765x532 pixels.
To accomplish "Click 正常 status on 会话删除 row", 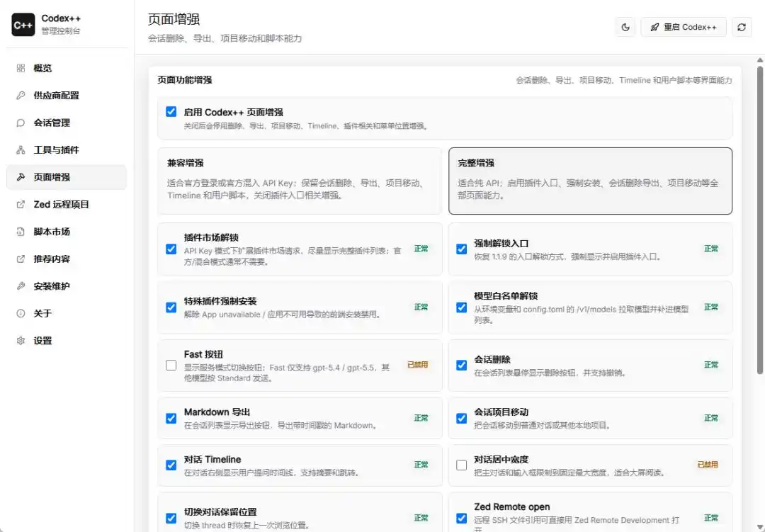I will [x=711, y=365].
